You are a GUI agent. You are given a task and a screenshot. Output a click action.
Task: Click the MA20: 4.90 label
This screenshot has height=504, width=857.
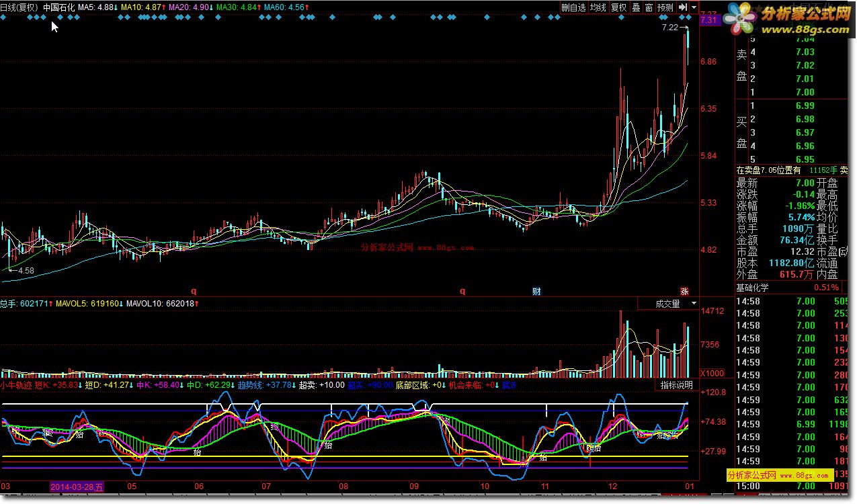click(x=191, y=7)
